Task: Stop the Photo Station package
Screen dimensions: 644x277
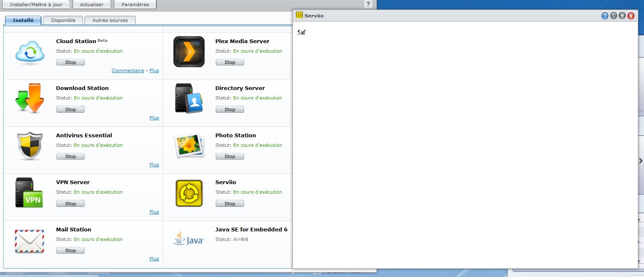Action: 230,156
